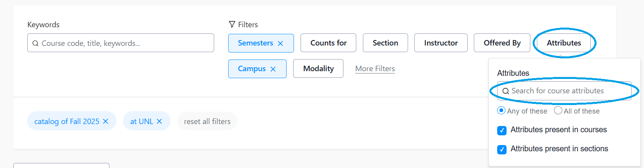Clear the Campus filter using its X
This screenshot has height=168, width=644.
(x=273, y=69)
